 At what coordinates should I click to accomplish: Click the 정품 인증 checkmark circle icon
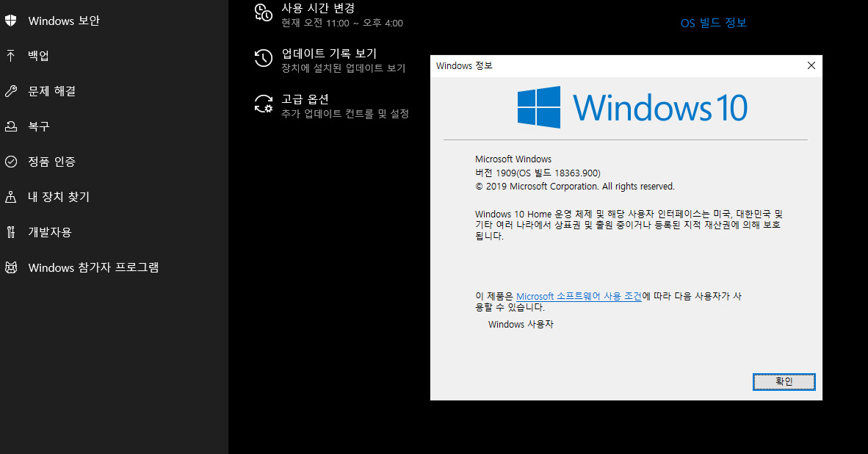10,162
